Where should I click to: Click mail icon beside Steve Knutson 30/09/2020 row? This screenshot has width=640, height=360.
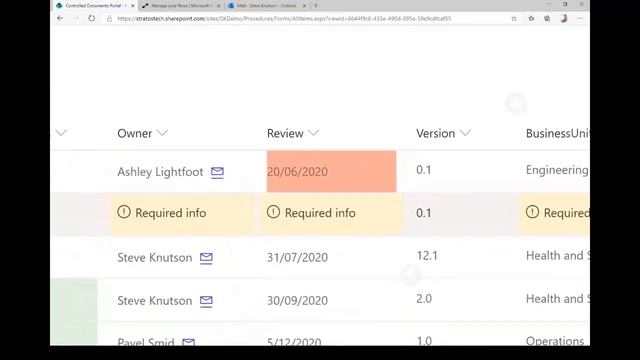click(206, 301)
